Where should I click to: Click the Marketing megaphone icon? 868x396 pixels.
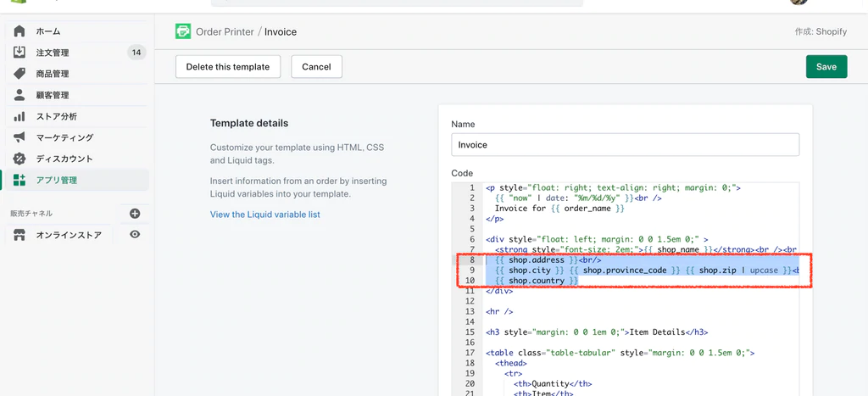pos(19,137)
